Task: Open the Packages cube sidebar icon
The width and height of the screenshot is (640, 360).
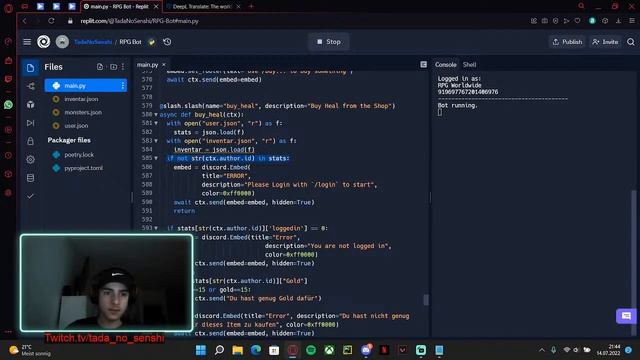Action: 31,104
